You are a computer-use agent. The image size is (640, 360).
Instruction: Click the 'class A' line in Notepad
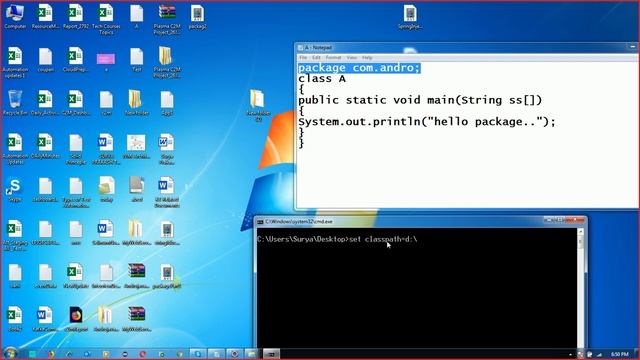pyautogui.click(x=322, y=79)
